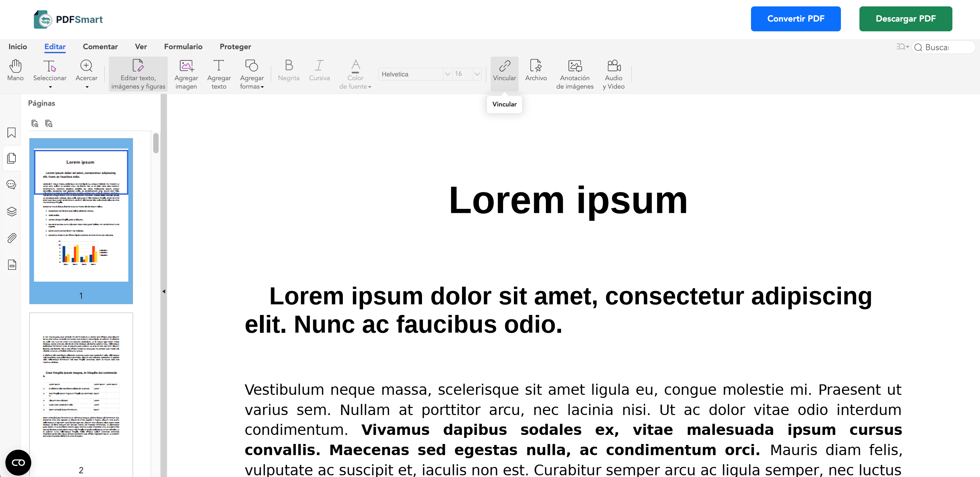Viewport: 980px width, 477px height.
Task: Expand the Seleccionar dropdown arrow
Action: point(50,87)
